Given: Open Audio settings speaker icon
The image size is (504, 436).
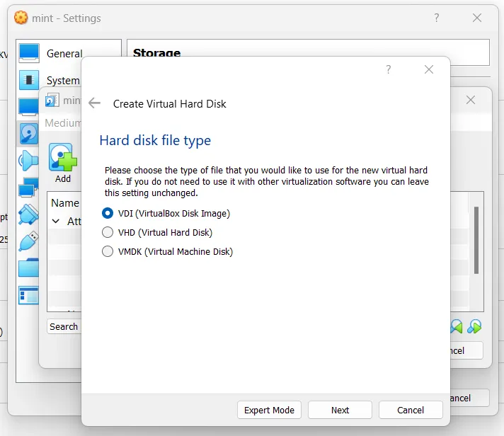Looking at the screenshot, I should pyautogui.click(x=28, y=161).
